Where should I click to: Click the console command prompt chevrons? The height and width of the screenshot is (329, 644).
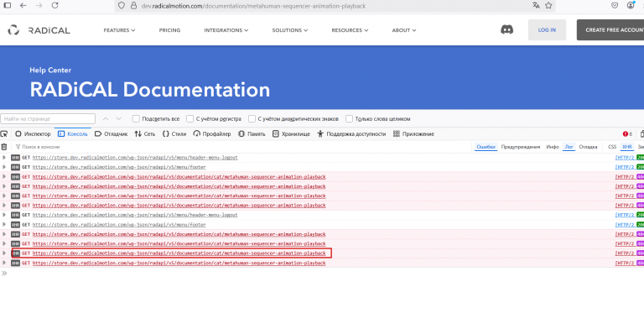tap(4, 273)
